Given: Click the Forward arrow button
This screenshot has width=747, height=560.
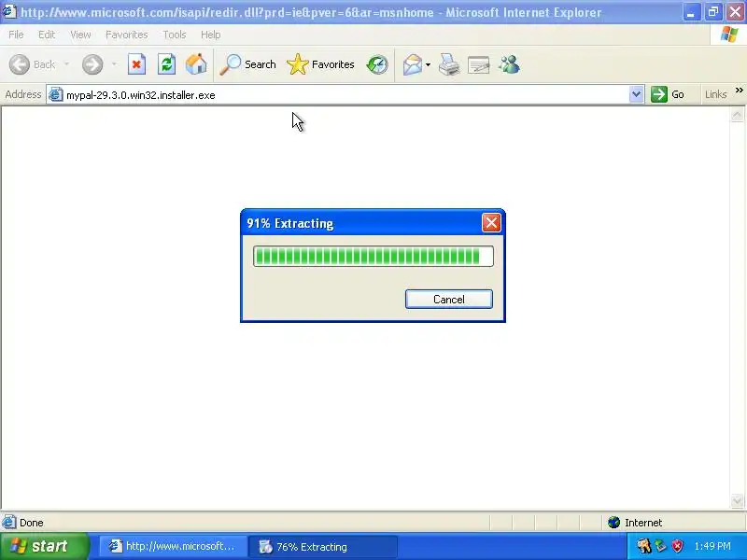Looking at the screenshot, I should pyautogui.click(x=92, y=64).
